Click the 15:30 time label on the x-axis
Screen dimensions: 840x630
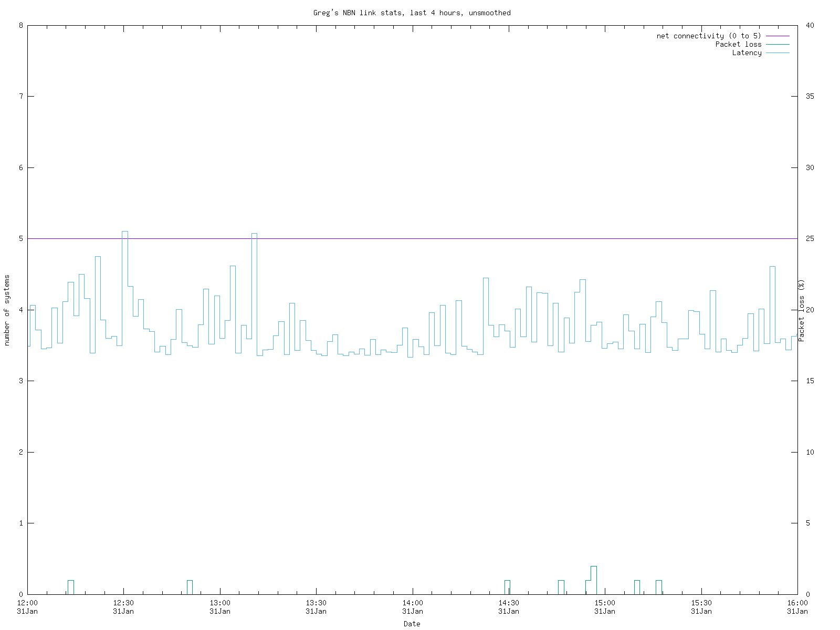(701, 603)
